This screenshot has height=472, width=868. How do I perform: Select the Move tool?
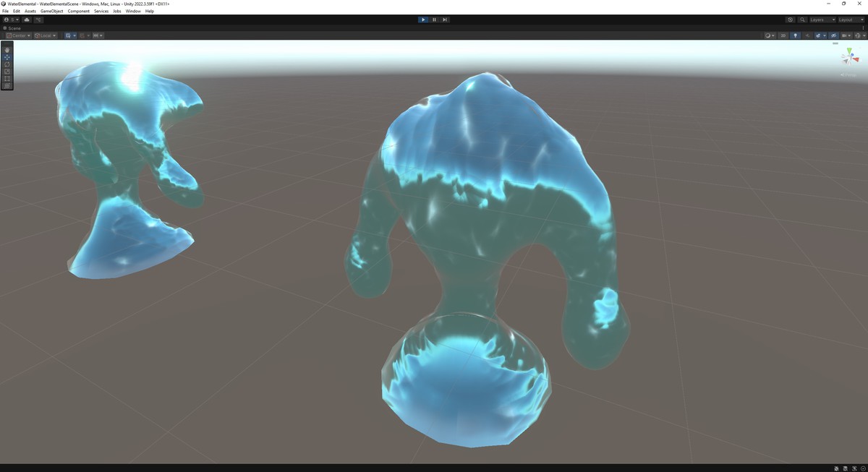[7, 57]
